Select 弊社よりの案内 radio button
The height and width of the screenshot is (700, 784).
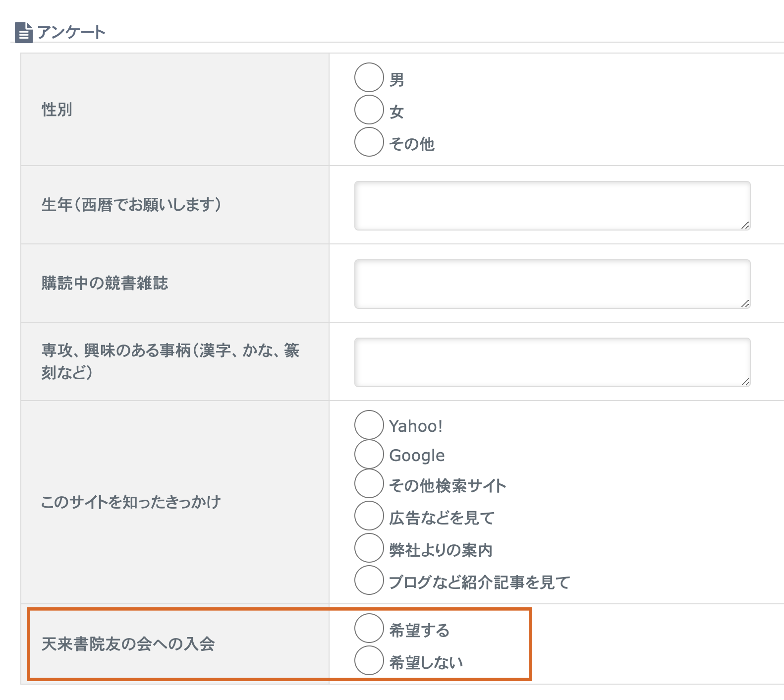[x=369, y=548]
